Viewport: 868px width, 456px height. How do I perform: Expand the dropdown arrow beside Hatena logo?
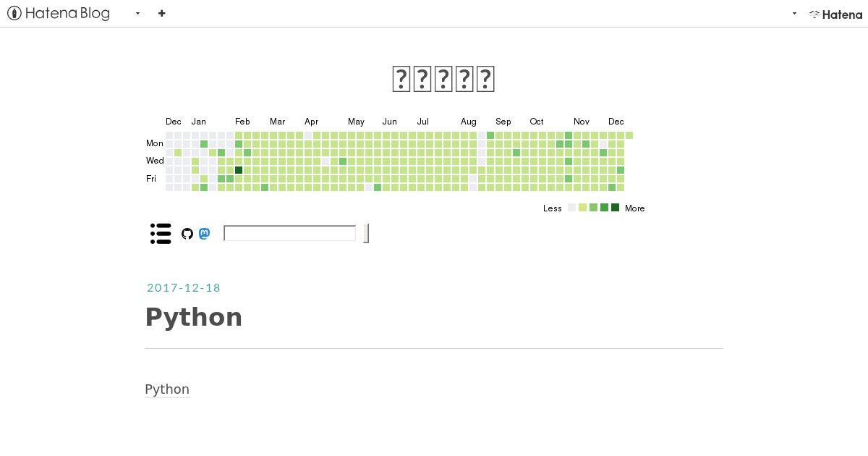click(794, 14)
